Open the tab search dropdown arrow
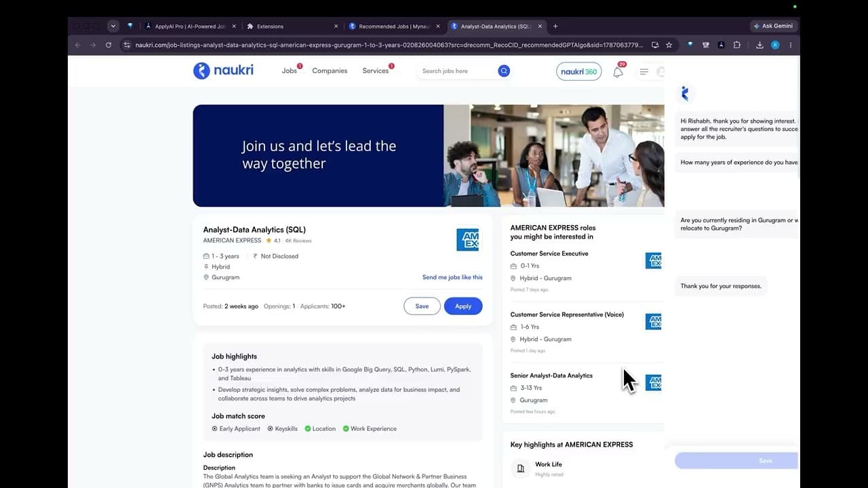This screenshot has width=868, height=488. (x=113, y=26)
